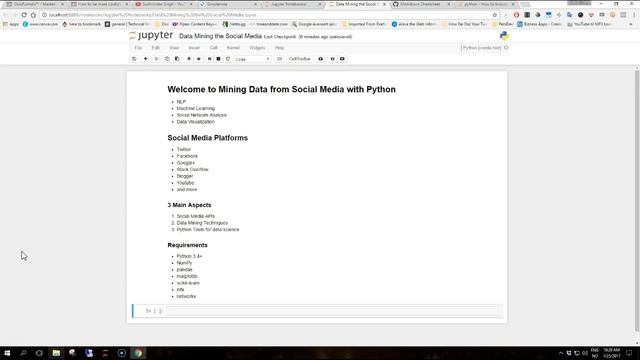Screen dimensions: 640x360
Task: Open the www.canva.com bookmark
Action: pos(40,24)
